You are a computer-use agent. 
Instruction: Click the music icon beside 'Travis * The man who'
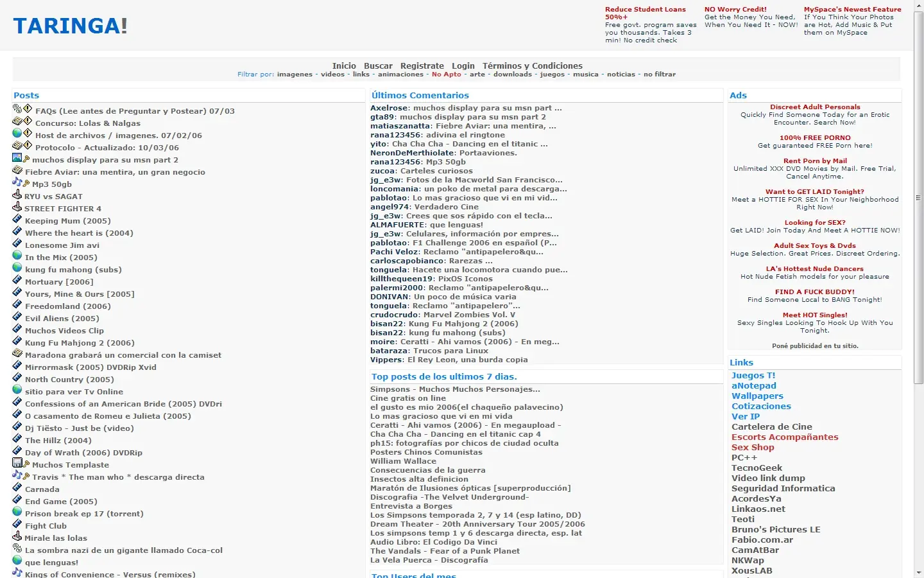click(x=17, y=475)
